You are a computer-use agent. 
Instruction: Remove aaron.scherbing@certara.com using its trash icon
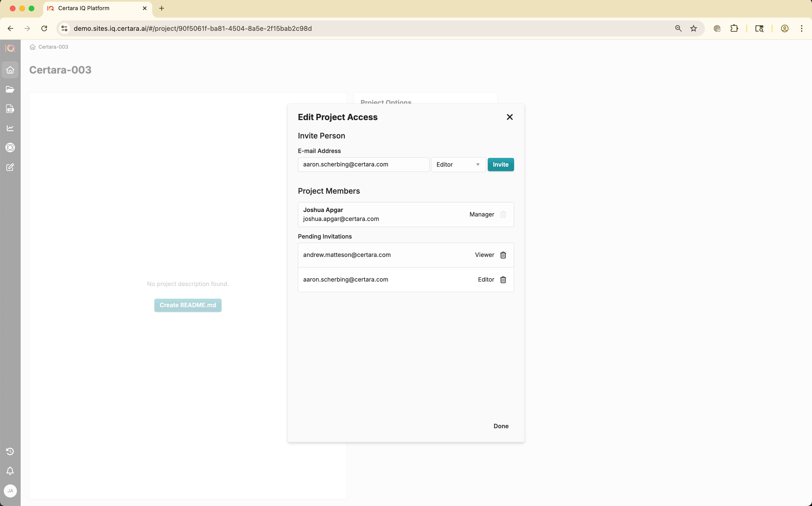tap(503, 279)
